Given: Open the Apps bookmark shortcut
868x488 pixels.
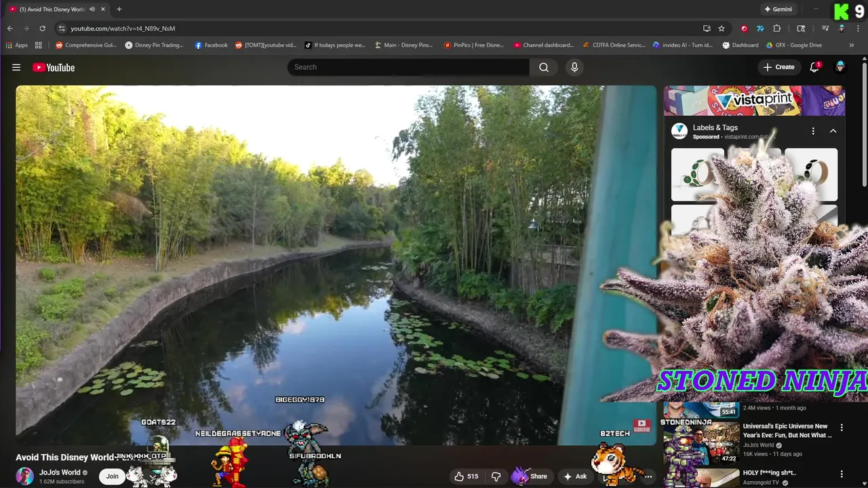Looking at the screenshot, I should point(17,45).
